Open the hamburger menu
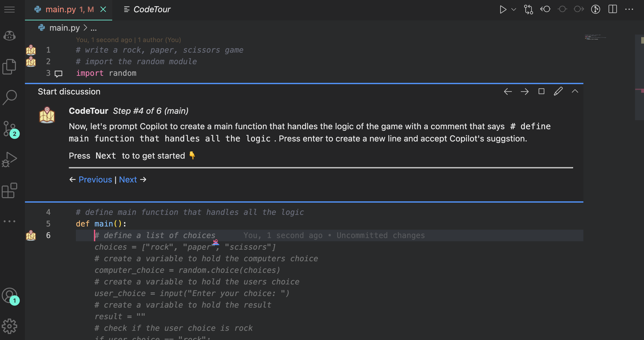Screen dimensions: 644x340 [9, 9]
